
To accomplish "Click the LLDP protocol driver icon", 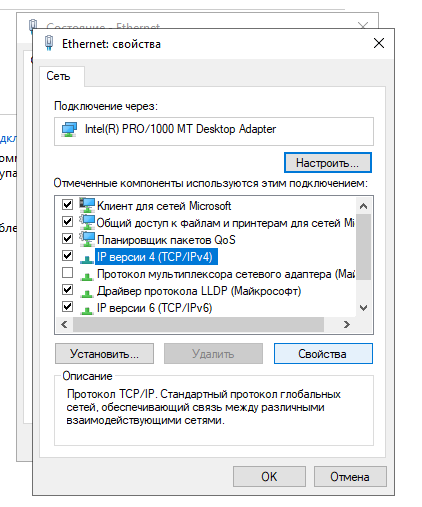I will (x=87, y=293).
